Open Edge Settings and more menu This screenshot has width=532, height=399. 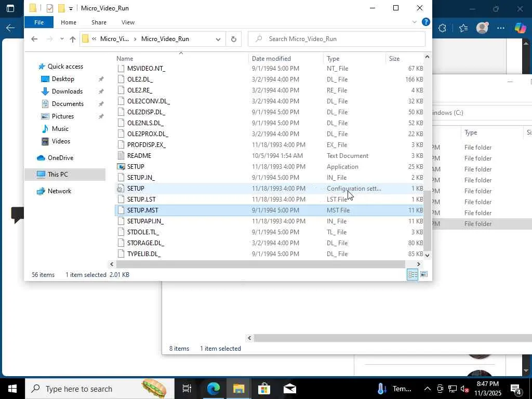(x=501, y=28)
